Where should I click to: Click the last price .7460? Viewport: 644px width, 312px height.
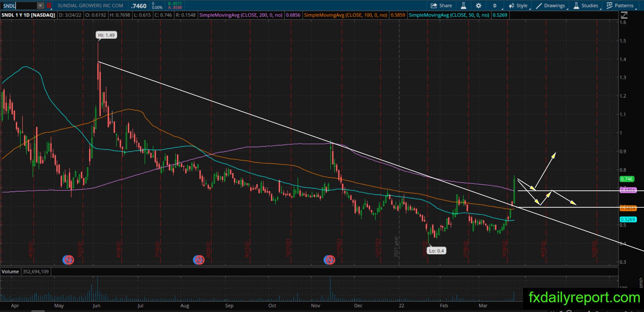pyautogui.click(x=139, y=6)
